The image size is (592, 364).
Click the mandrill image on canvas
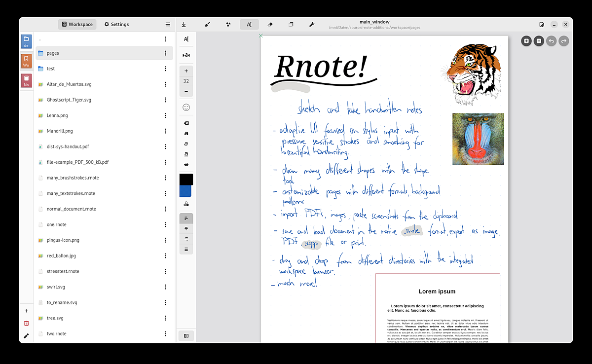tap(478, 139)
